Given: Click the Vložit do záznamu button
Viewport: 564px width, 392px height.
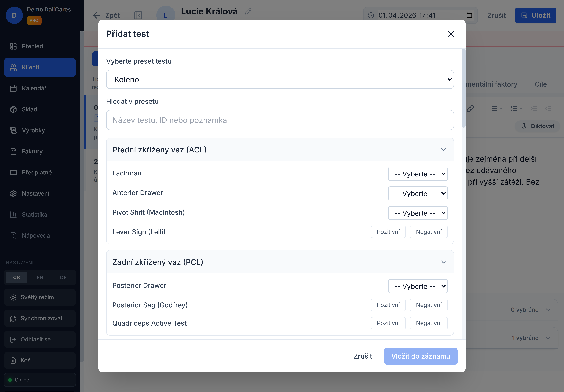Looking at the screenshot, I should click(420, 356).
